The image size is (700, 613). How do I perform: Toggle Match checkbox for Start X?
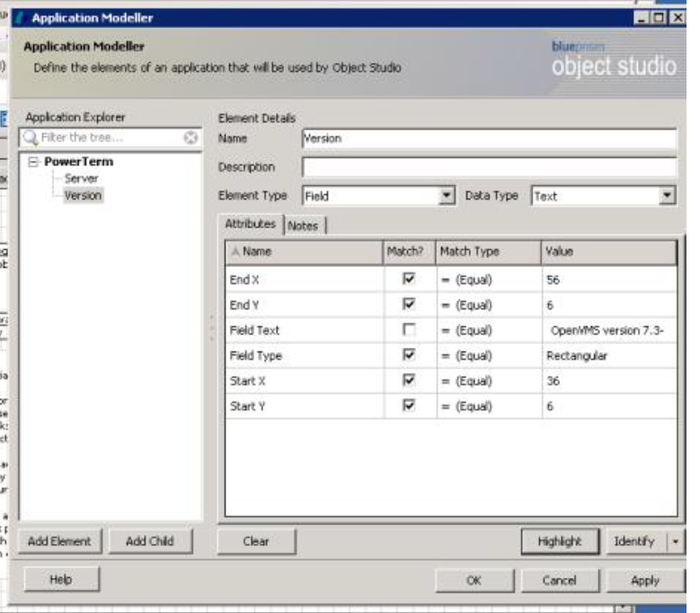click(409, 380)
